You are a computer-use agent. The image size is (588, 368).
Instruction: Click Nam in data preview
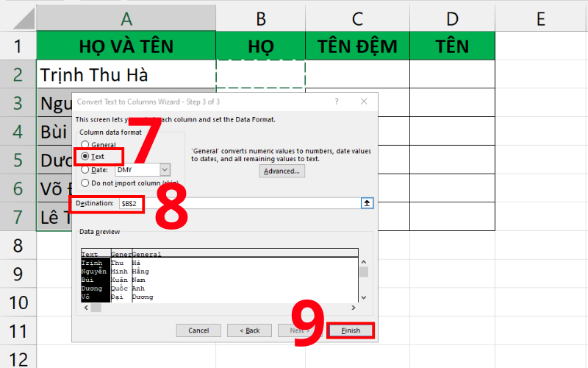(138, 280)
